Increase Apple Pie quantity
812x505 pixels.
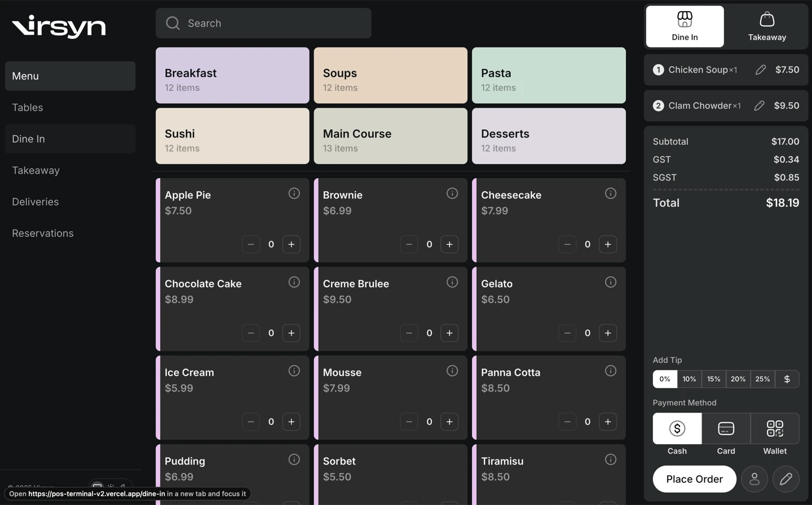(292, 244)
